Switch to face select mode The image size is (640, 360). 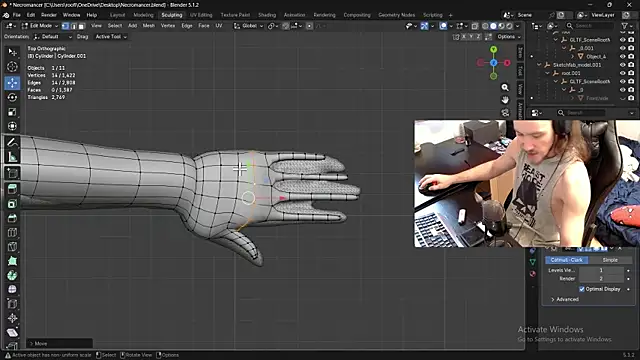[x=81, y=26]
